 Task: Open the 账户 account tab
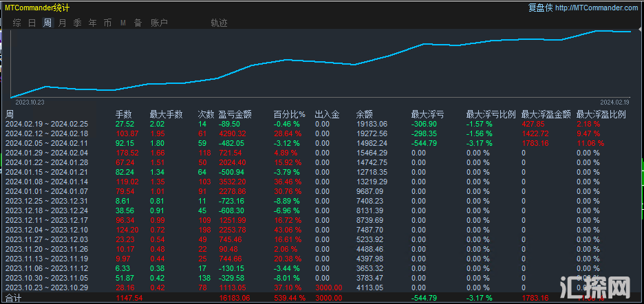159,23
